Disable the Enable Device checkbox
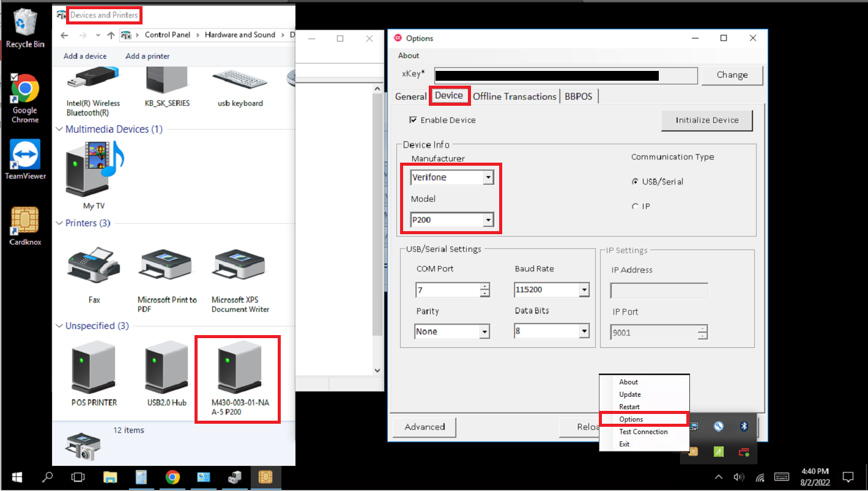 [414, 120]
